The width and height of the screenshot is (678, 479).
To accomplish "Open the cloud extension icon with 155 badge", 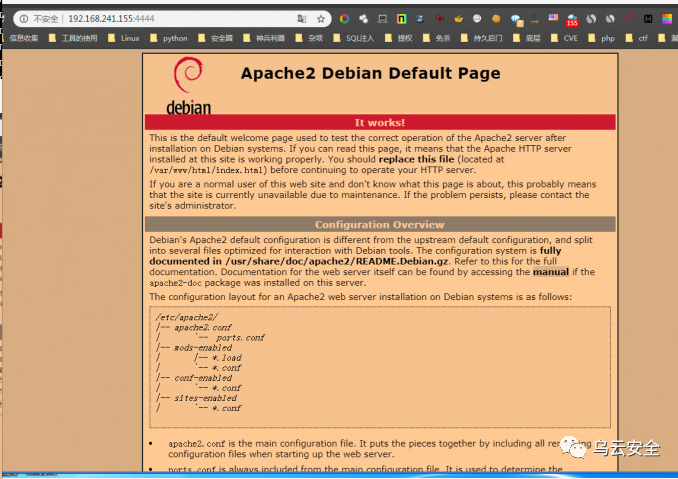I will click(572, 20).
